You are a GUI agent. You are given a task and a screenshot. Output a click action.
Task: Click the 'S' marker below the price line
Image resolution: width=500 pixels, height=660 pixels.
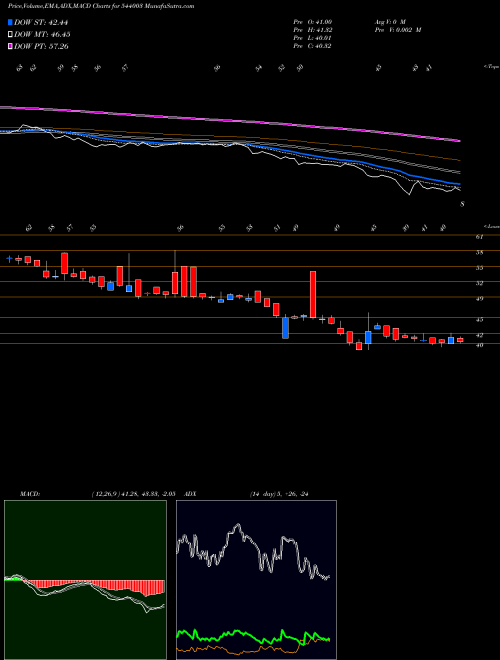click(462, 204)
